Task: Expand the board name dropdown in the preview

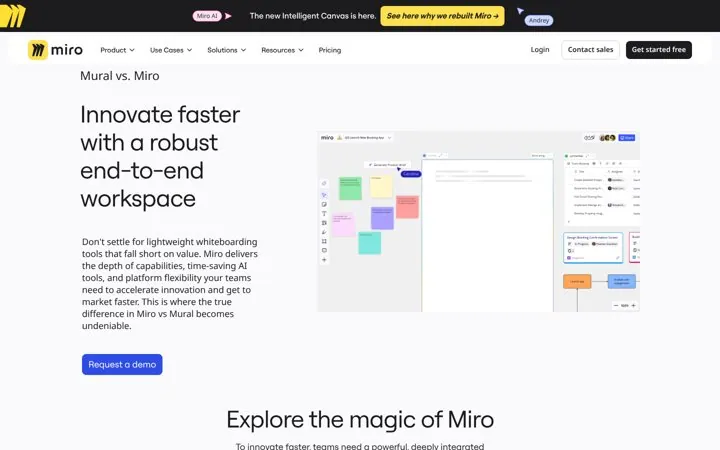Action: 389,138
